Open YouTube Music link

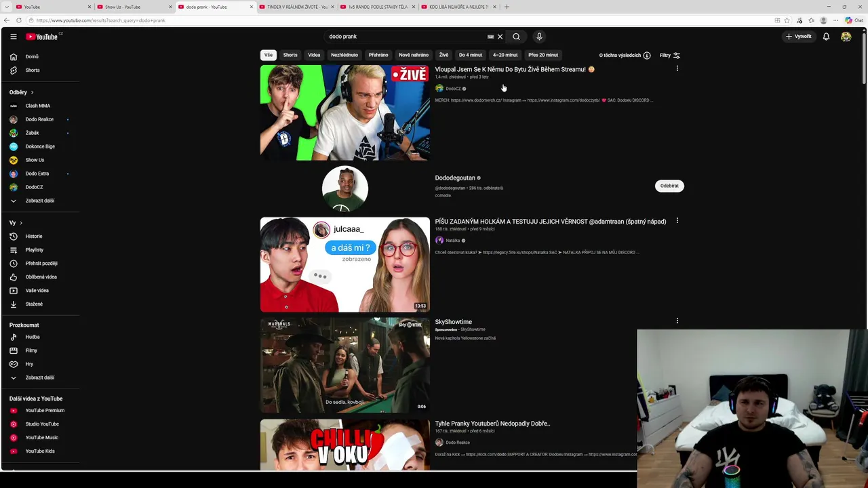(x=41, y=438)
